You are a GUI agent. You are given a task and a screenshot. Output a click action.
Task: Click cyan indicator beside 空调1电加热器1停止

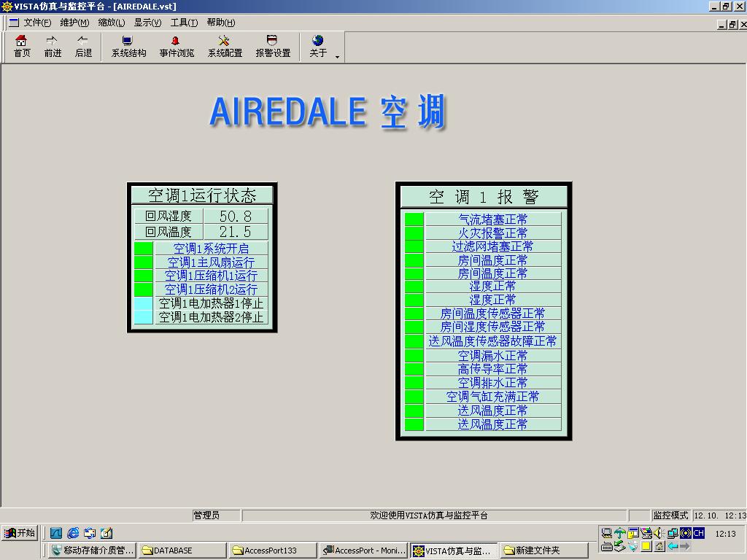pyautogui.click(x=144, y=303)
